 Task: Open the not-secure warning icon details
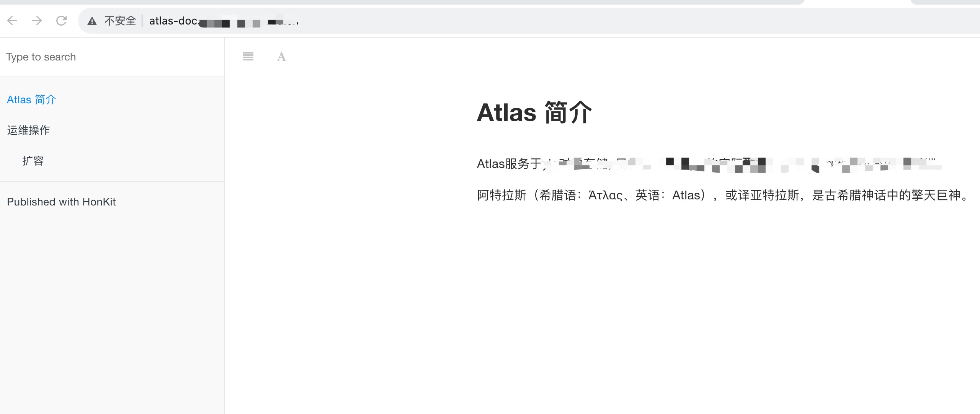[92, 21]
